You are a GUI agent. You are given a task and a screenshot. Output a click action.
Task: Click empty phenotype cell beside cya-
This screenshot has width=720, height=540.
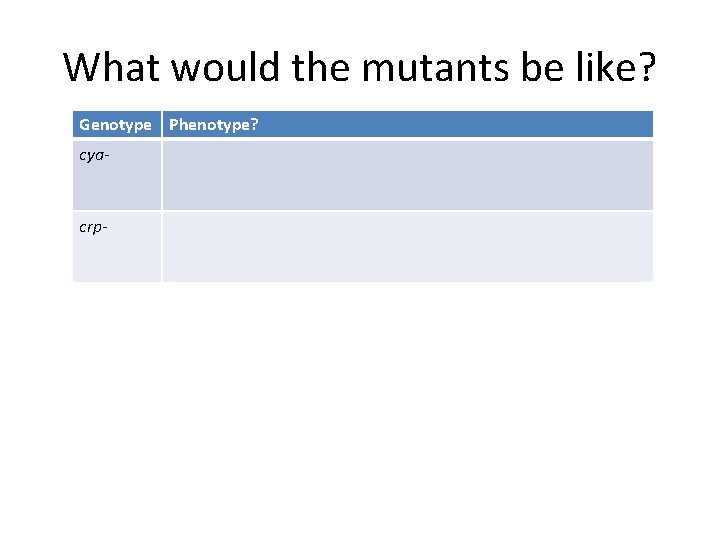point(407,175)
